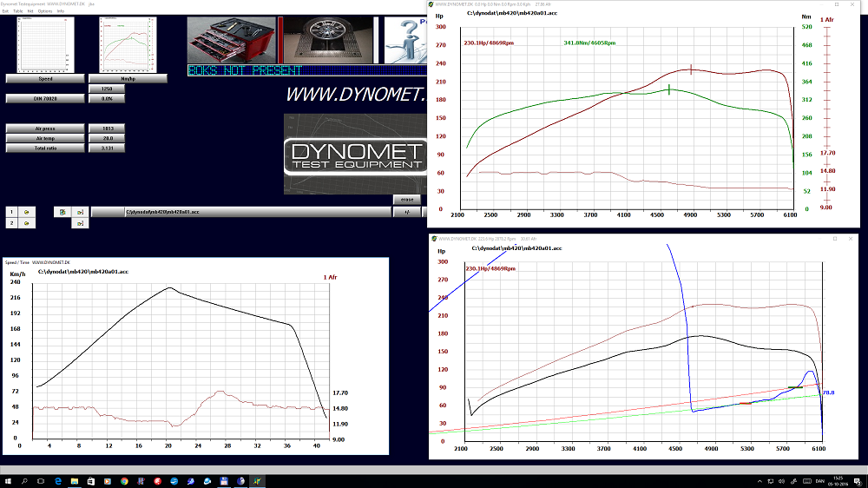
Task: Click the 3.131 total ratio value
Action: click(x=107, y=148)
